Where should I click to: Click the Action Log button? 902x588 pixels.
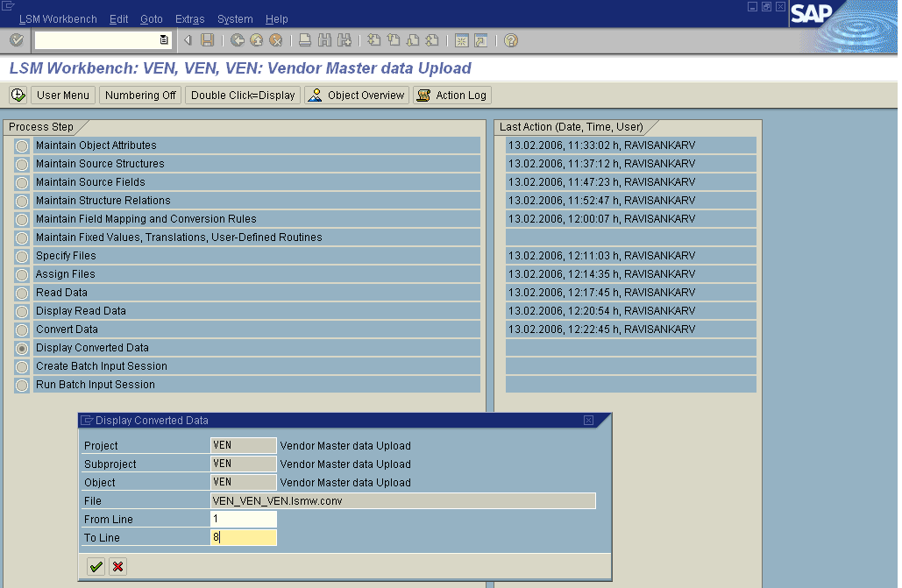(x=452, y=95)
